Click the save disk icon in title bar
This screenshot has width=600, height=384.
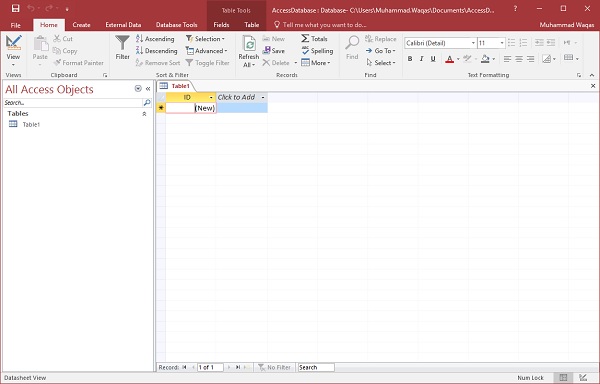point(15,8)
